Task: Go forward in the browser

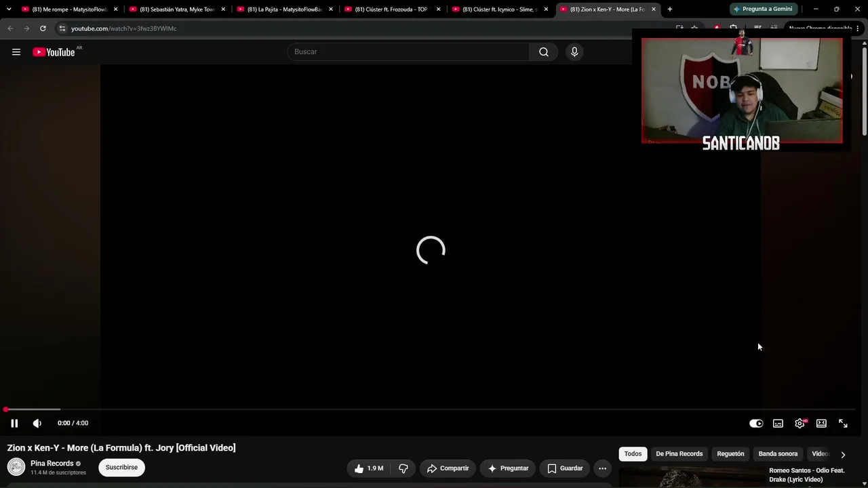Action: (26, 28)
